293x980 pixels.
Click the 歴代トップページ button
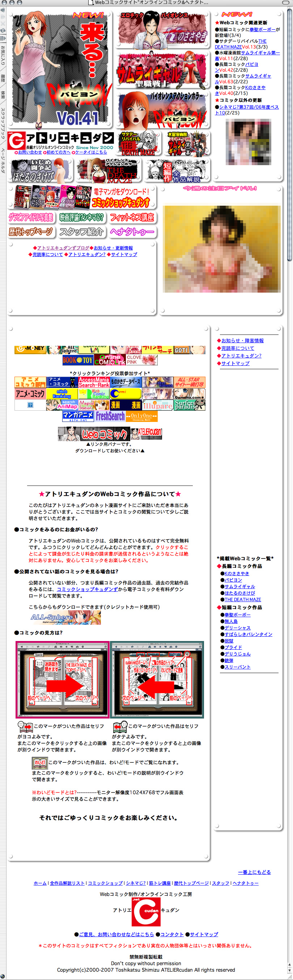31,232
